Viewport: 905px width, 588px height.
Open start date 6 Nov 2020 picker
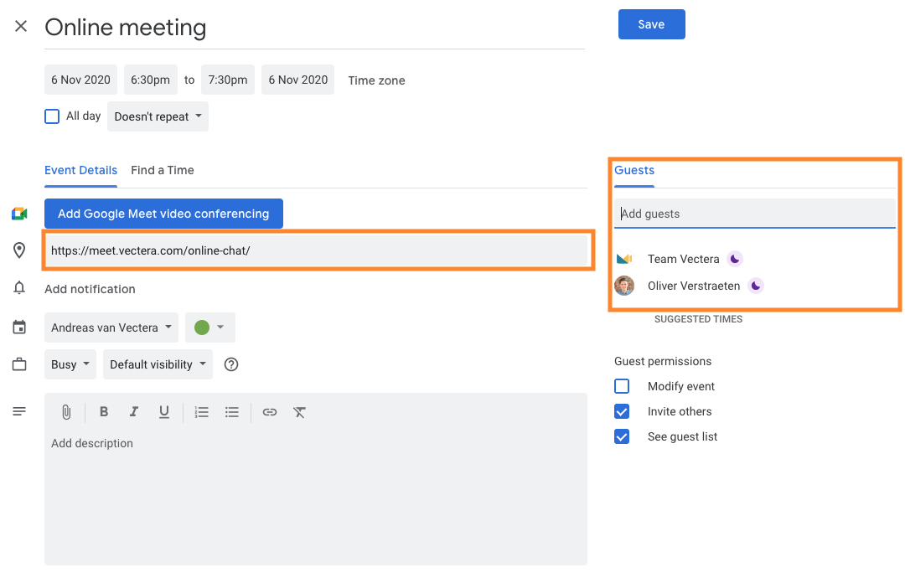point(80,80)
